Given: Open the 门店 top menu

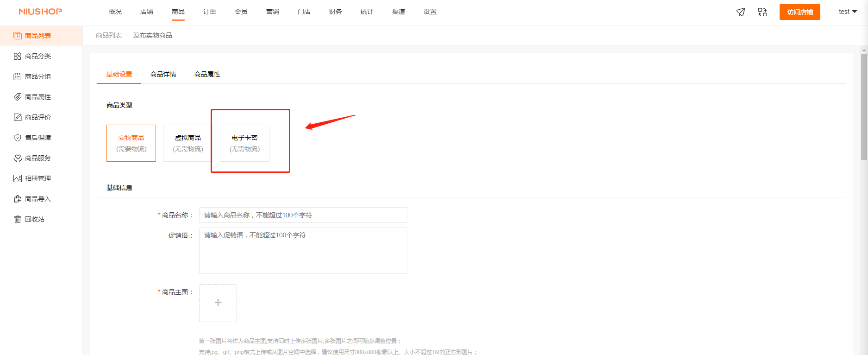Looking at the screenshot, I should tap(304, 12).
